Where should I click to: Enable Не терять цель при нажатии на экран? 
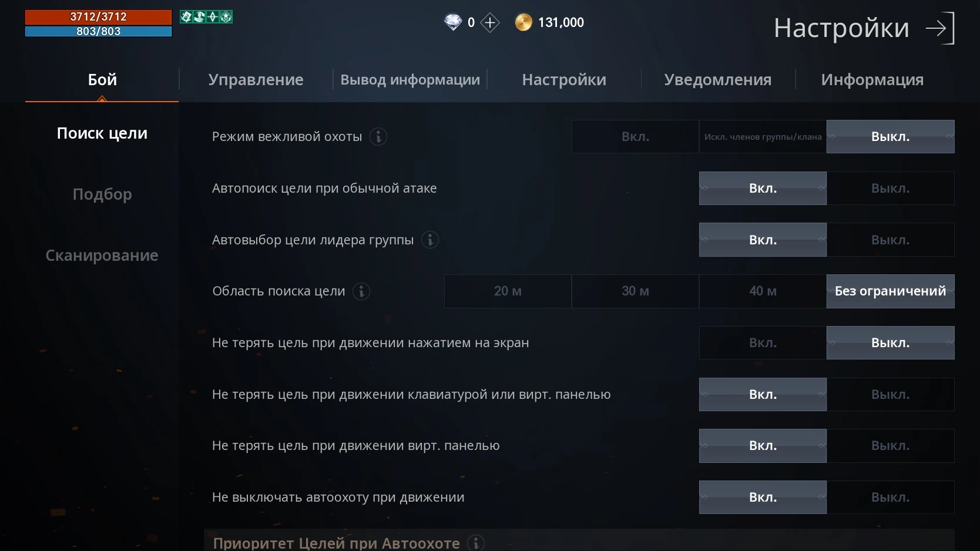coord(763,343)
